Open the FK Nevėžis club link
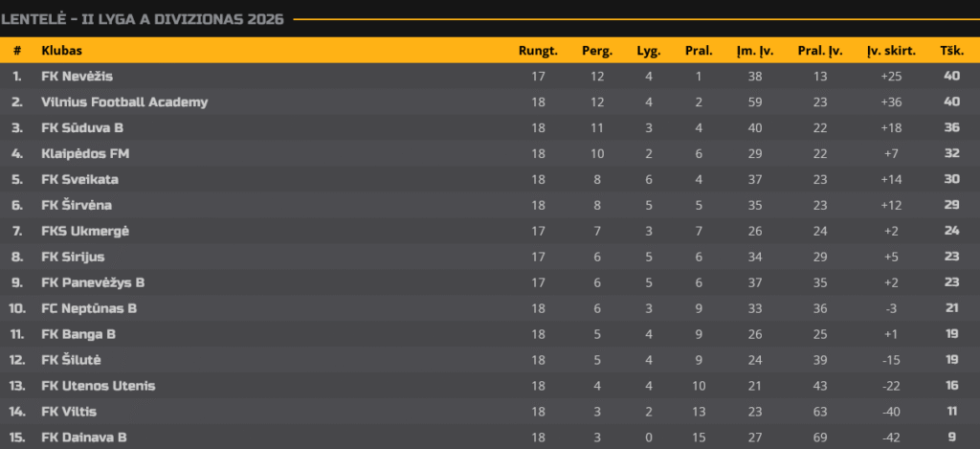The image size is (980, 449). [x=77, y=77]
